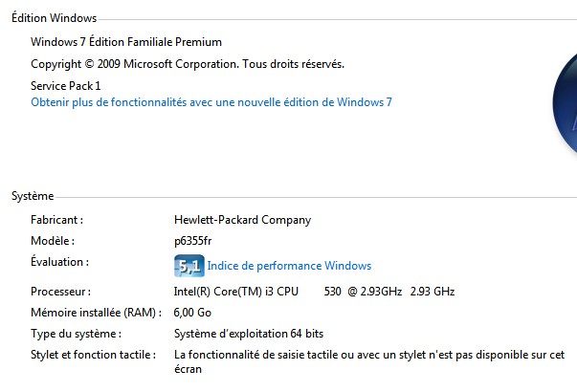
Task: Click the Windows logo orb at right
Action: click(x=565, y=103)
